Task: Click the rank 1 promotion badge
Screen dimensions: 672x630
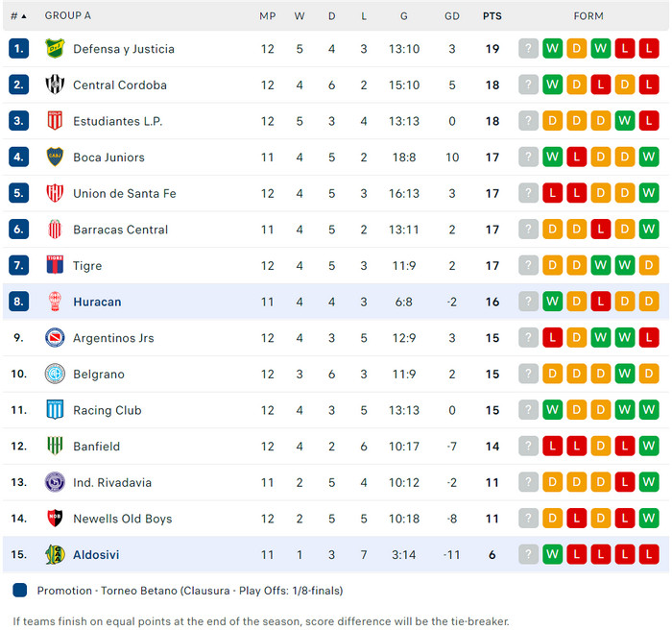Action: click(19, 49)
